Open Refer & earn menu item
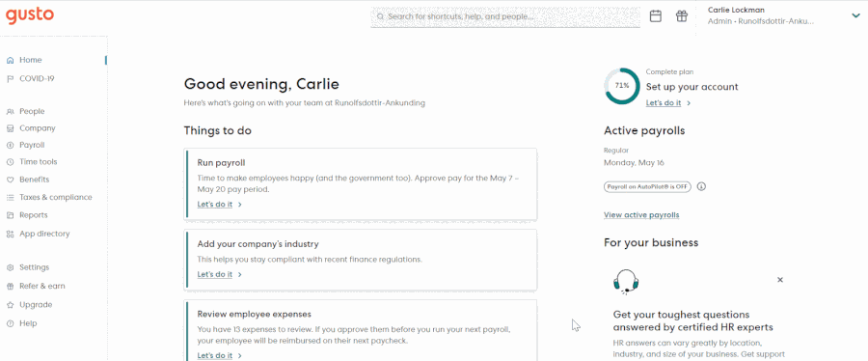 [42, 287]
